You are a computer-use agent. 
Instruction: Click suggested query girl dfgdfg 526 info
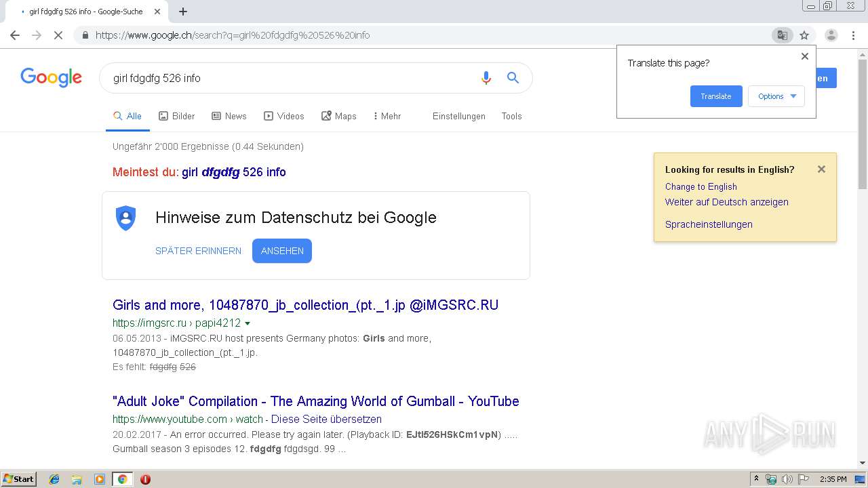click(234, 172)
